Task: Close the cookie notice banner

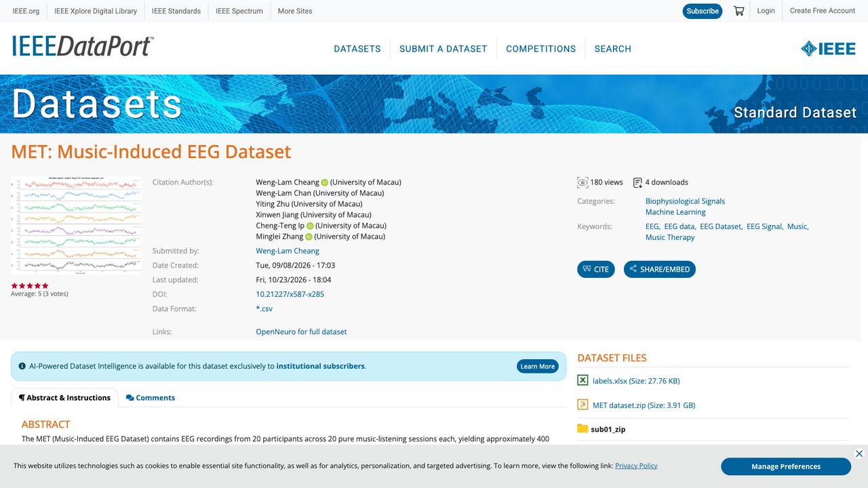Action: pos(859,453)
